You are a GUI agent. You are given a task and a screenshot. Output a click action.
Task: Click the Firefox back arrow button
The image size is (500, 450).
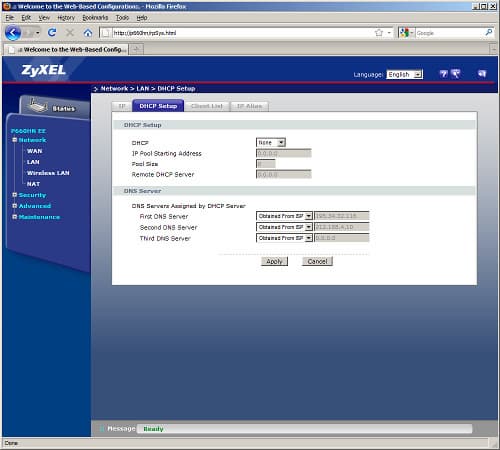(x=13, y=33)
